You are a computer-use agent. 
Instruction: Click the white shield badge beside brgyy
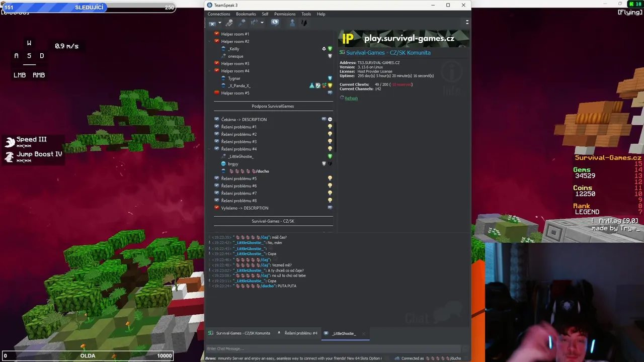coord(324,164)
